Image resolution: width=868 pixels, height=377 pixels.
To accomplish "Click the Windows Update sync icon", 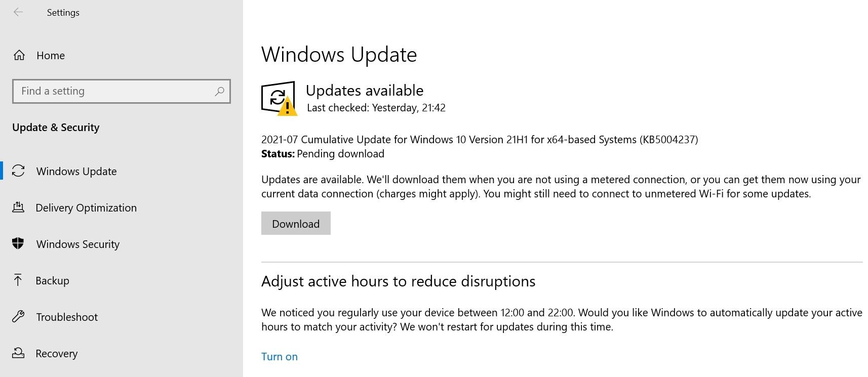I will 18,171.
